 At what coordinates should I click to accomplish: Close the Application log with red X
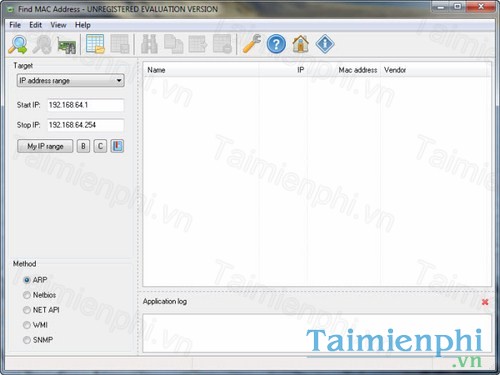(x=485, y=302)
